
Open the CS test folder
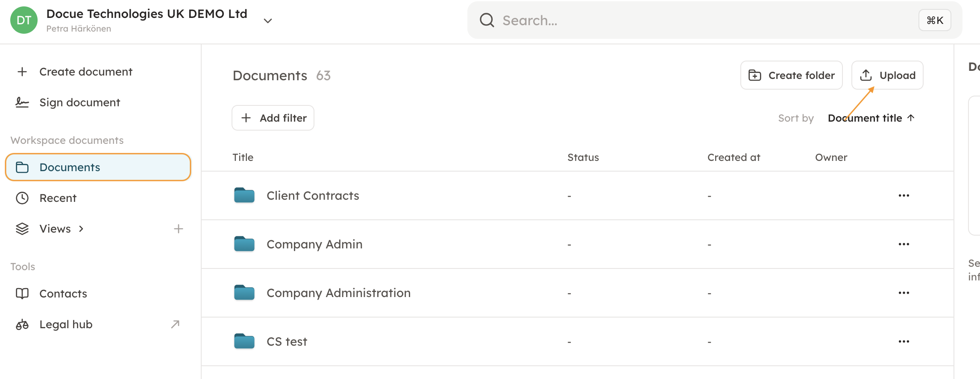point(287,341)
